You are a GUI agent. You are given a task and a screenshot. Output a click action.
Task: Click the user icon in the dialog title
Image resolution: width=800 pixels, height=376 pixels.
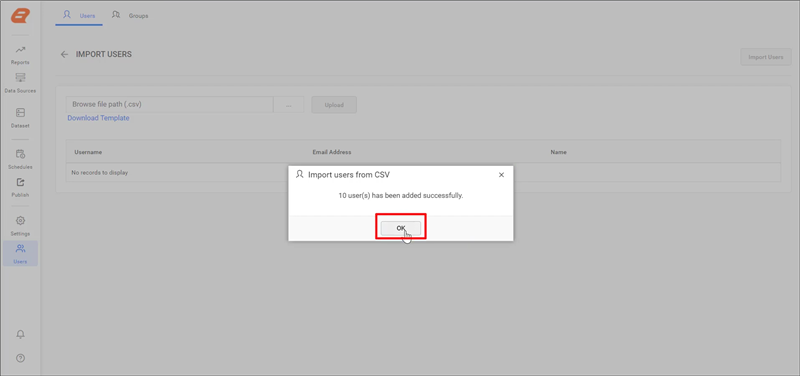pos(299,174)
